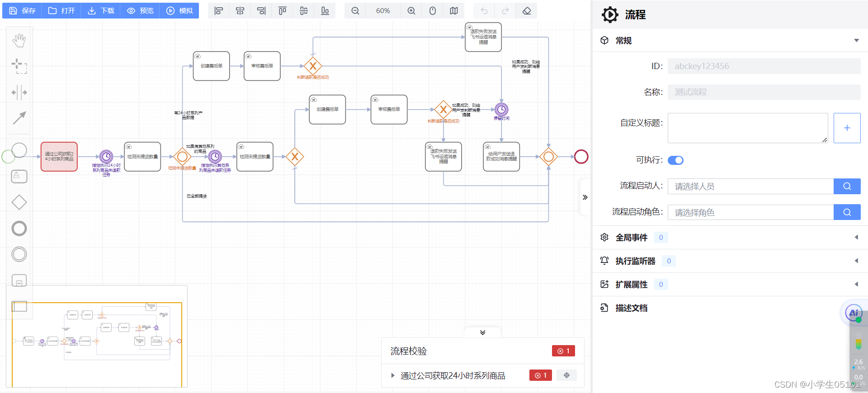Select the 停留时间 timer event

coord(501,109)
